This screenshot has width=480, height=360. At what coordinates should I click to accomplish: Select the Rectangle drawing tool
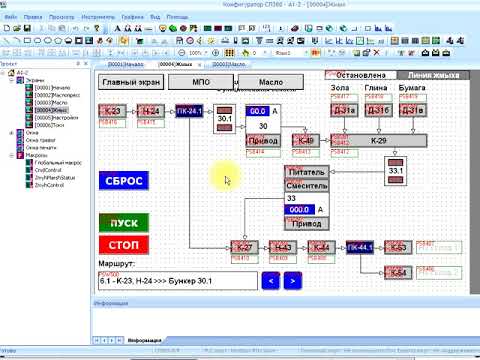27,41
